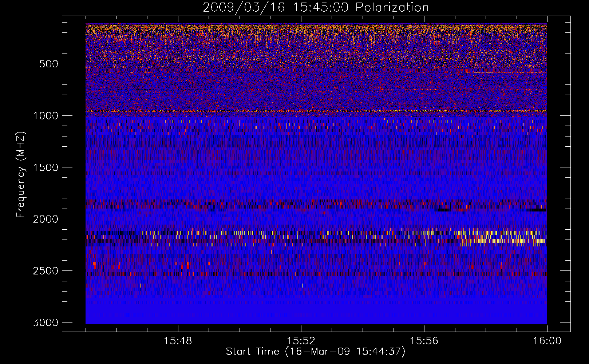Click the 1500 frequency tick label
The image size is (589, 364).
click(x=46, y=167)
